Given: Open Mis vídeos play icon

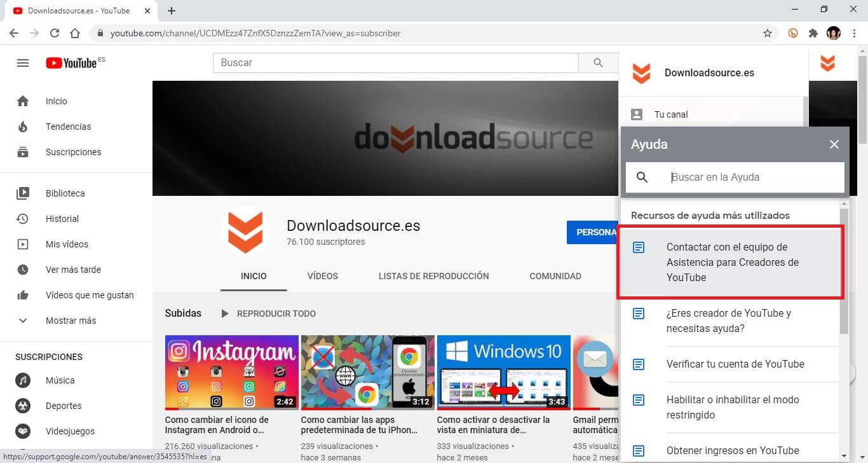Looking at the screenshot, I should coord(23,244).
